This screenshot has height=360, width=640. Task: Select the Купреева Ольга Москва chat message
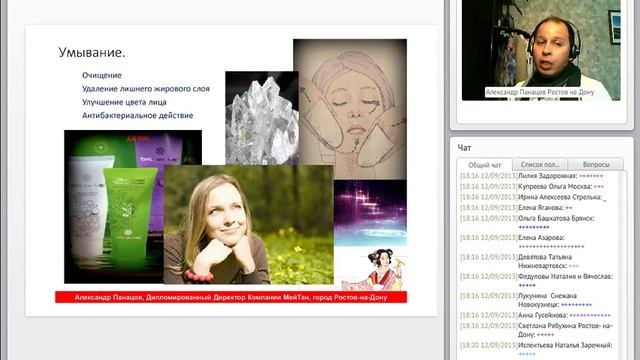pos(532,187)
